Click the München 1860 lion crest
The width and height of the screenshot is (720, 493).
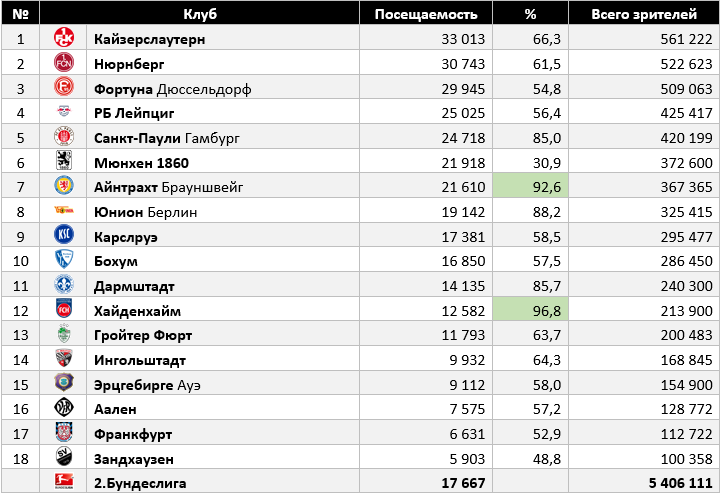tap(64, 162)
